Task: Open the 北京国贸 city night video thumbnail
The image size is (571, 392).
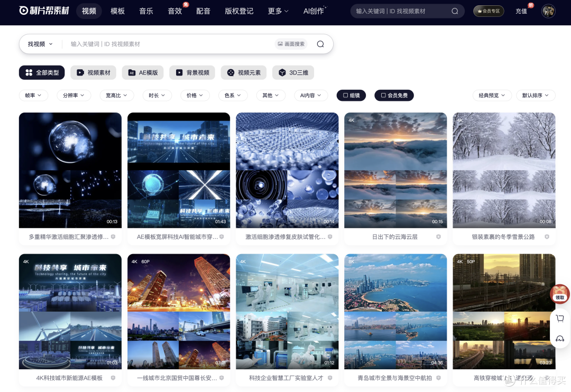Action: [x=179, y=312]
